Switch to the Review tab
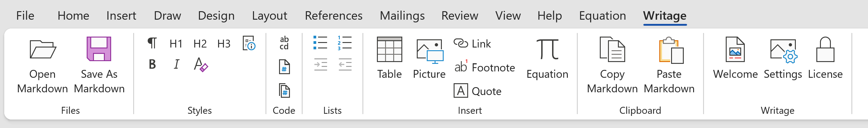Screen dimensions: 868x128 460,15
